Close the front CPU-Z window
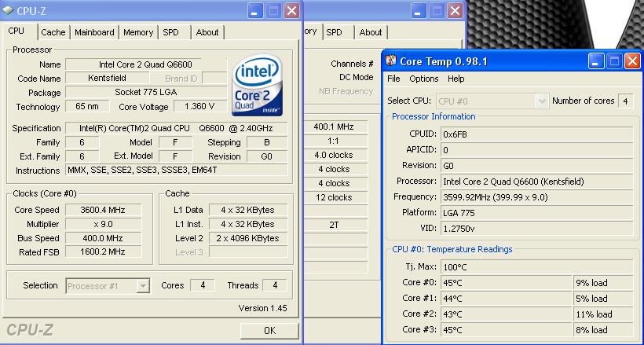Image resolution: width=644 pixels, height=345 pixels. pyautogui.click(x=291, y=11)
